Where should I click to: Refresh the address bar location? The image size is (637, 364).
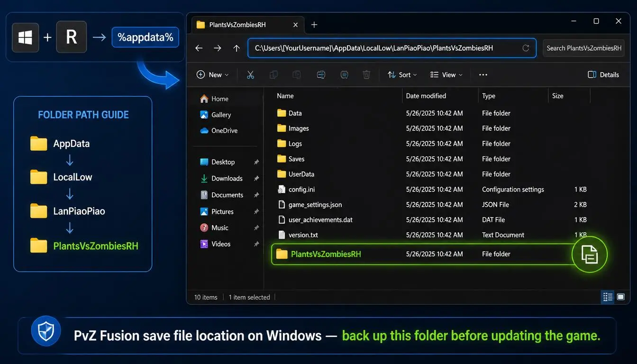pos(526,48)
